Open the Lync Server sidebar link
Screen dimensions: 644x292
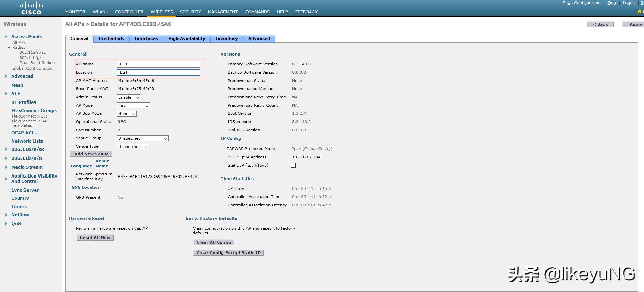point(25,190)
